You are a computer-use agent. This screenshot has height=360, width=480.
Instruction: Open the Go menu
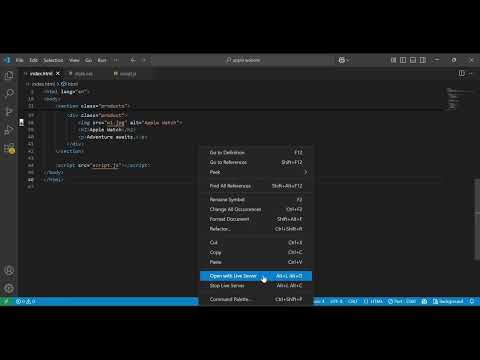pyautogui.click(x=88, y=60)
